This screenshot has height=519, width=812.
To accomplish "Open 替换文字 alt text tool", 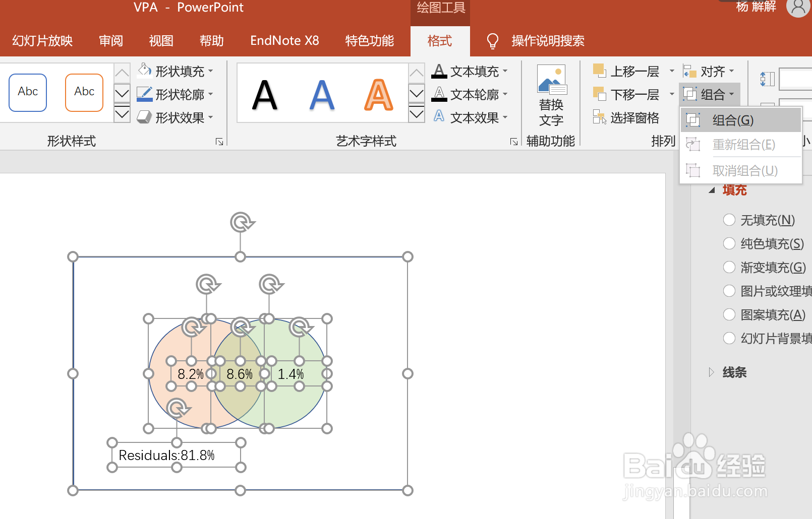I will [x=551, y=96].
